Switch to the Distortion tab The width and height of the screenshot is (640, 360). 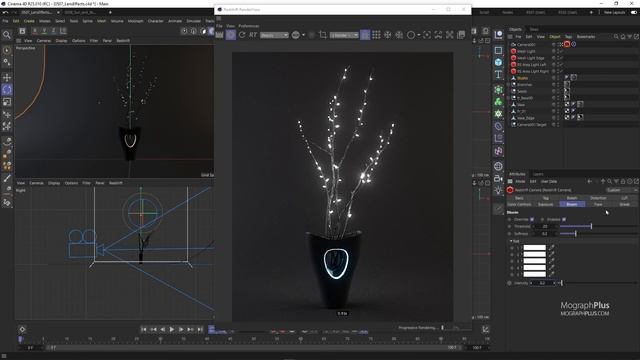598,198
